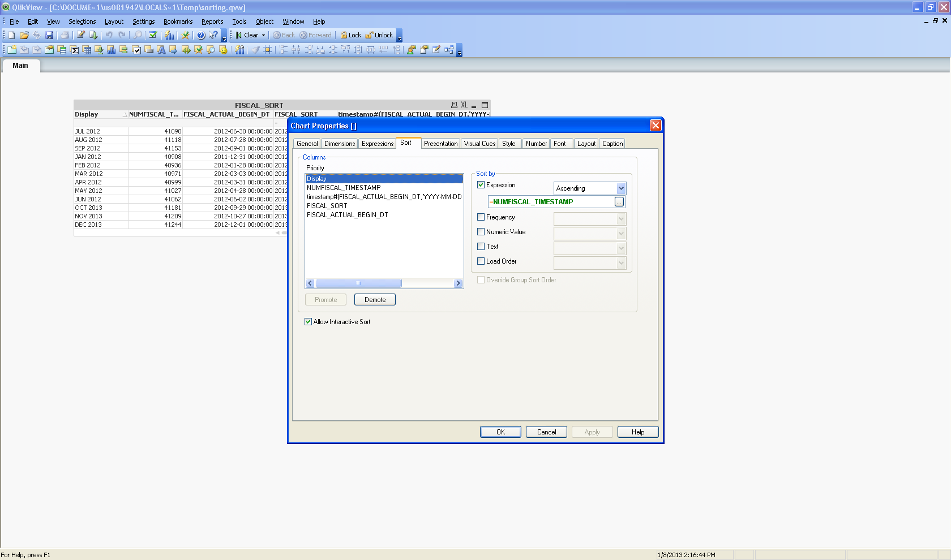
Task: Open the Tools menu
Action: click(x=239, y=21)
